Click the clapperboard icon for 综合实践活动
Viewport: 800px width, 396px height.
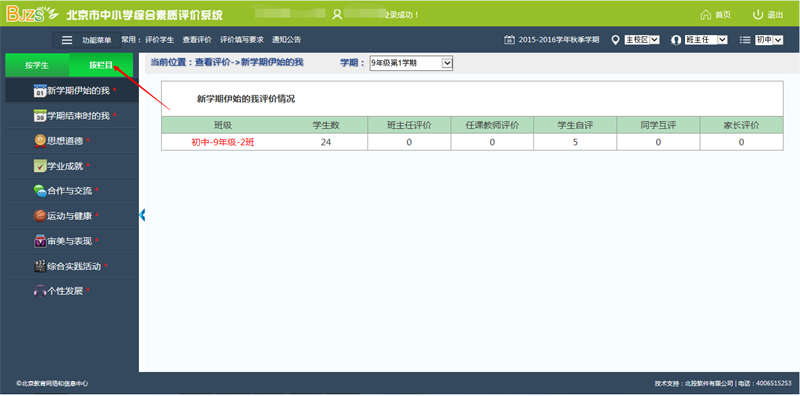(40, 266)
